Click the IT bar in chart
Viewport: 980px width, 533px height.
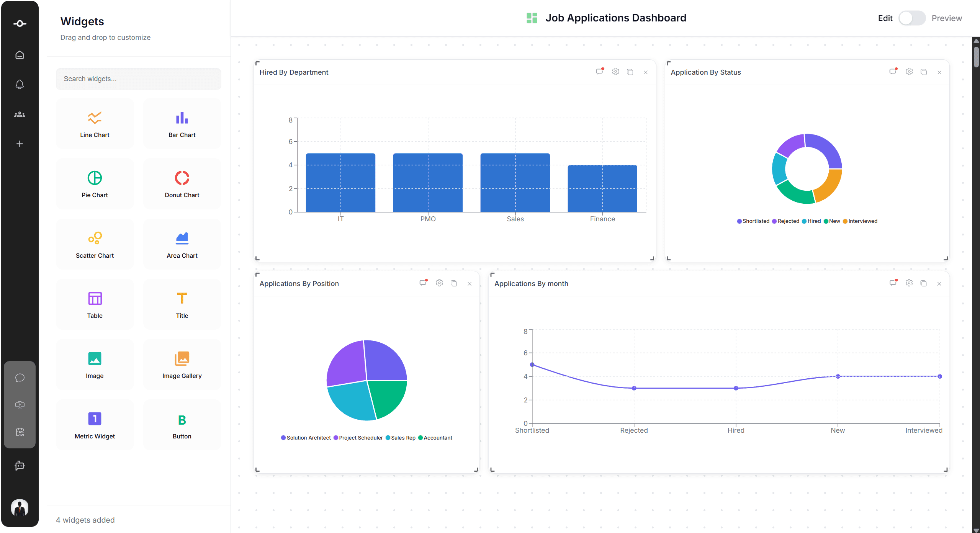340,183
